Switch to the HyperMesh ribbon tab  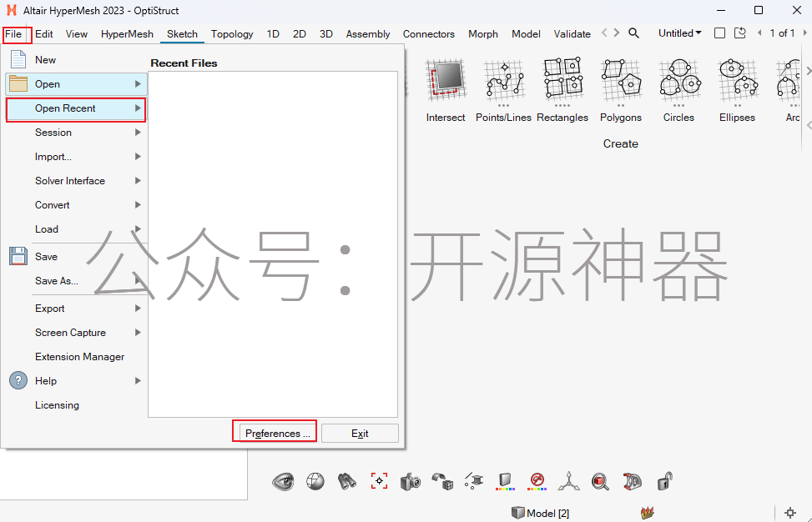point(127,34)
